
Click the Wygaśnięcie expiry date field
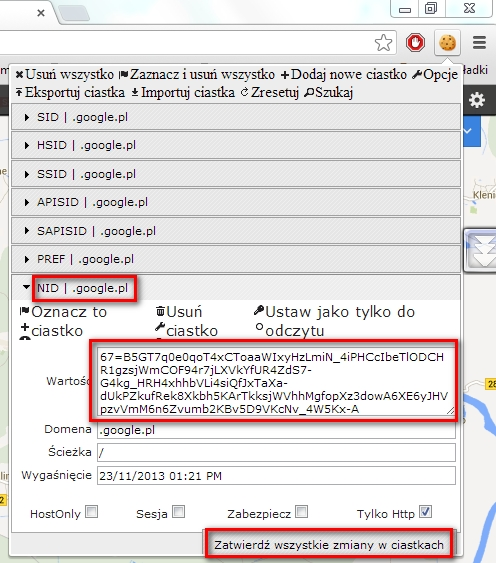pos(276,476)
